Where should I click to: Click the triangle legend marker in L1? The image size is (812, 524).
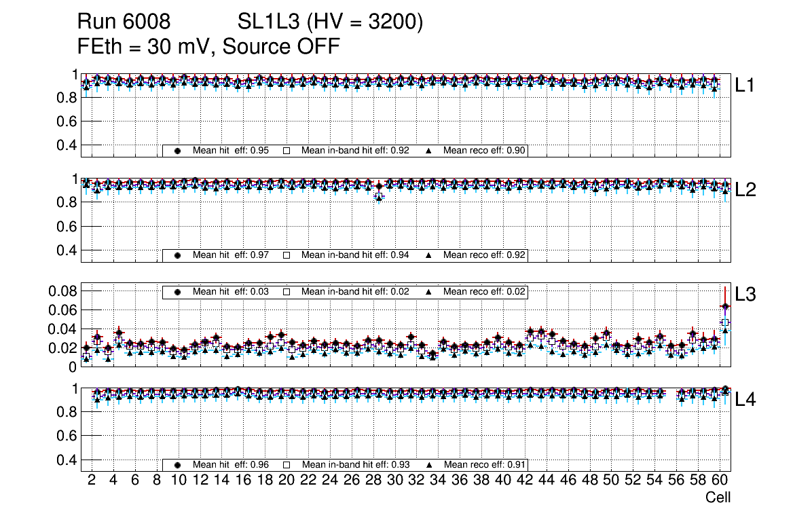coord(429,151)
